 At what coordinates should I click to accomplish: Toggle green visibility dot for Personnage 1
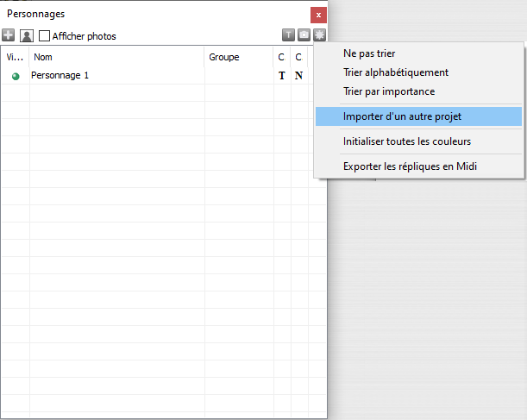pos(15,76)
